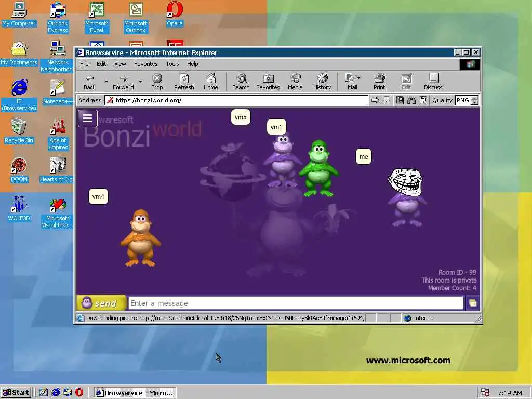
Task: Click the clipboard paste icon
Action: [423, 100]
